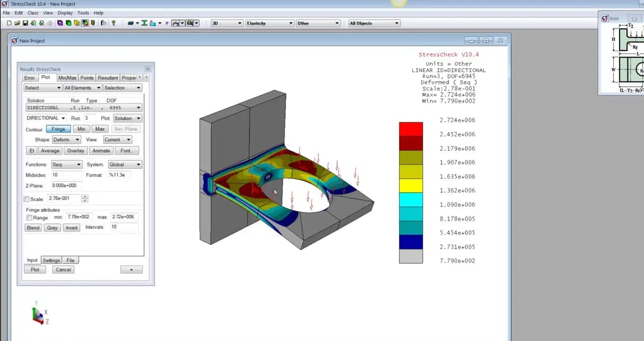The height and width of the screenshot is (341, 644).
Task: Open the printer toolbar icon
Action: pos(50,23)
